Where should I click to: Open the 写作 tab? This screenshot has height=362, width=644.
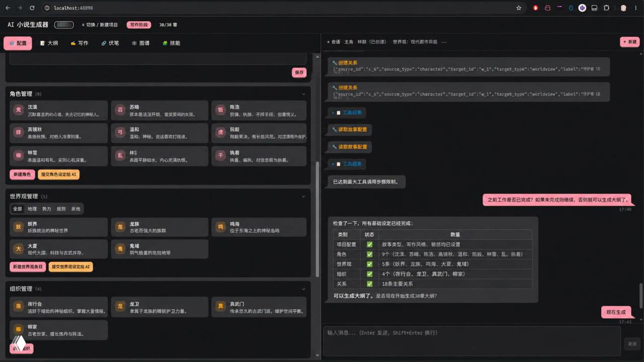[x=79, y=43]
